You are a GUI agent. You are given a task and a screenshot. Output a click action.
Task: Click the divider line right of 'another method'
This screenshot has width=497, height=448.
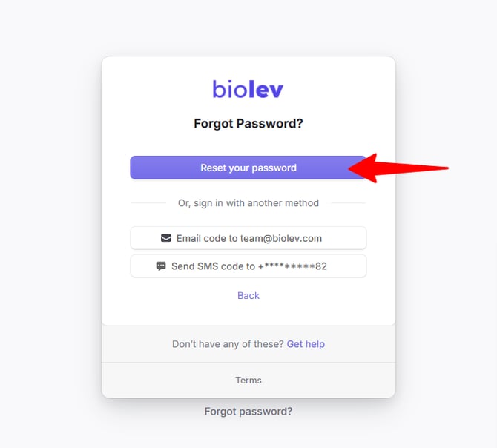349,202
